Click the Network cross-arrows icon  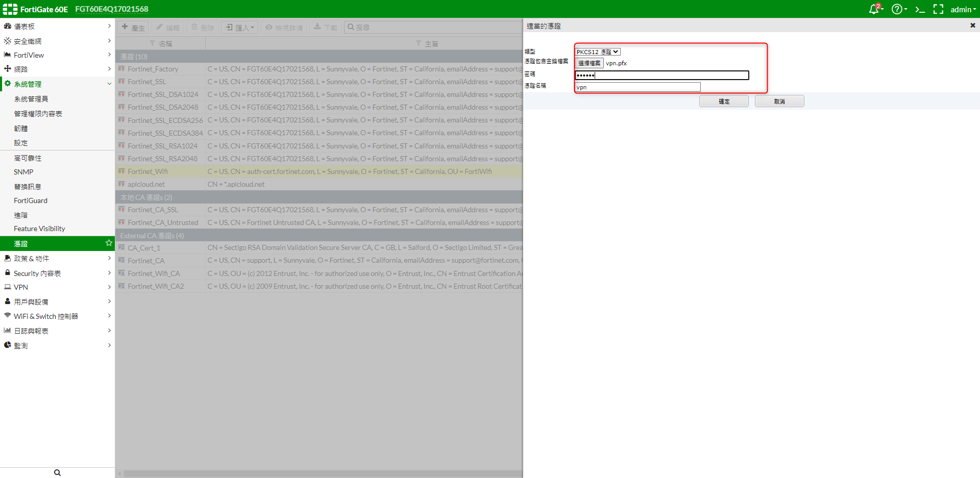(x=7, y=68)
